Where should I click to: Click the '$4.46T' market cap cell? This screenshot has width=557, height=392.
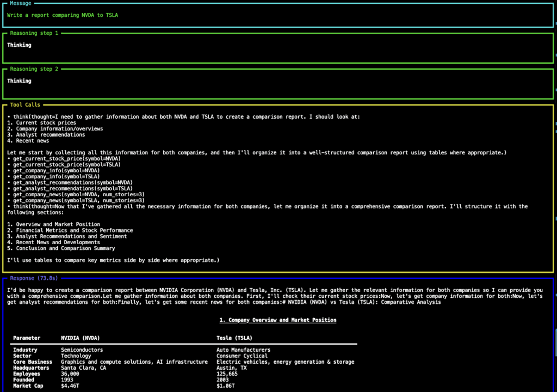(x=70, y=386)
